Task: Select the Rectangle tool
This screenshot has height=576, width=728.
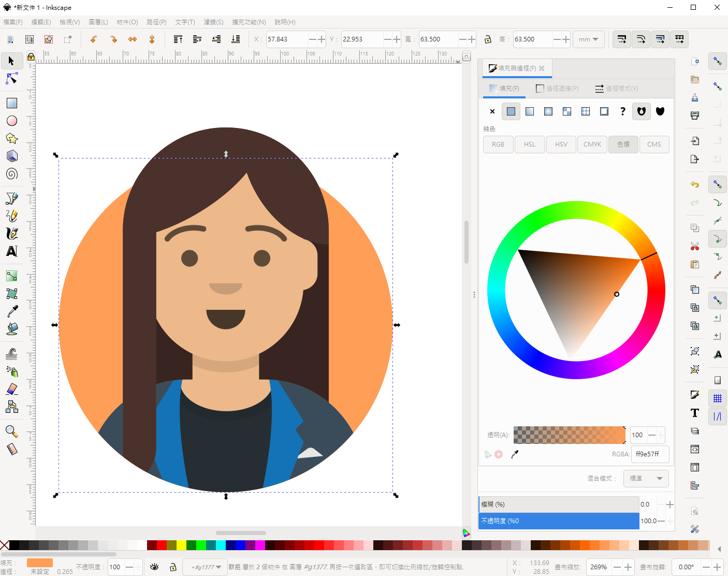Action: 11,103
